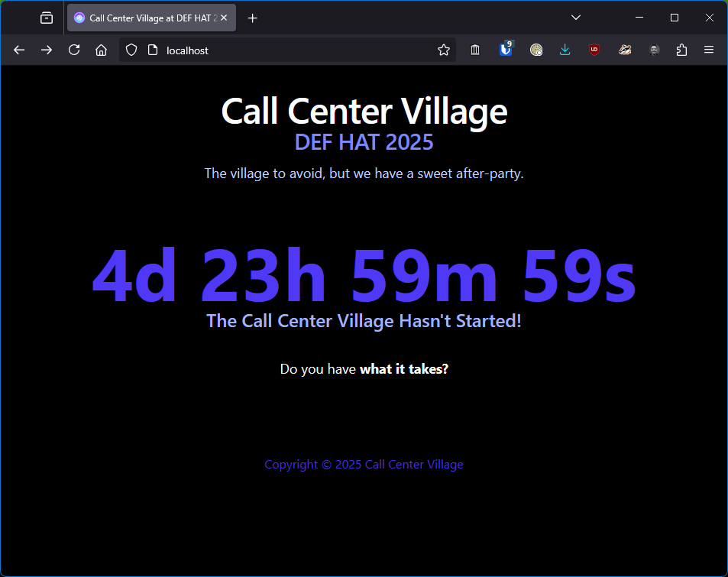Viewport: 728px width, 577px height.
Task: Close the Call Center Village tab
Action: coord(224,18)
